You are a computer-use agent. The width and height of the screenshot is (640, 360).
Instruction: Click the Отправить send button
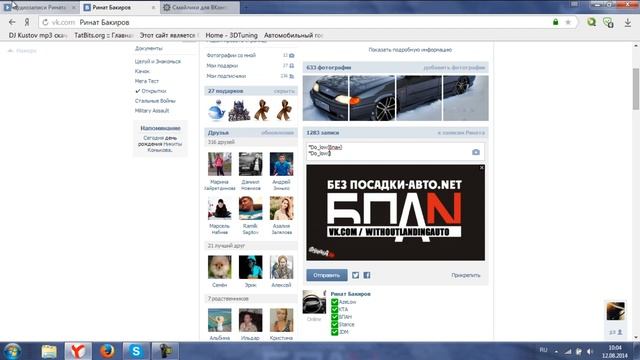point(327,275)
